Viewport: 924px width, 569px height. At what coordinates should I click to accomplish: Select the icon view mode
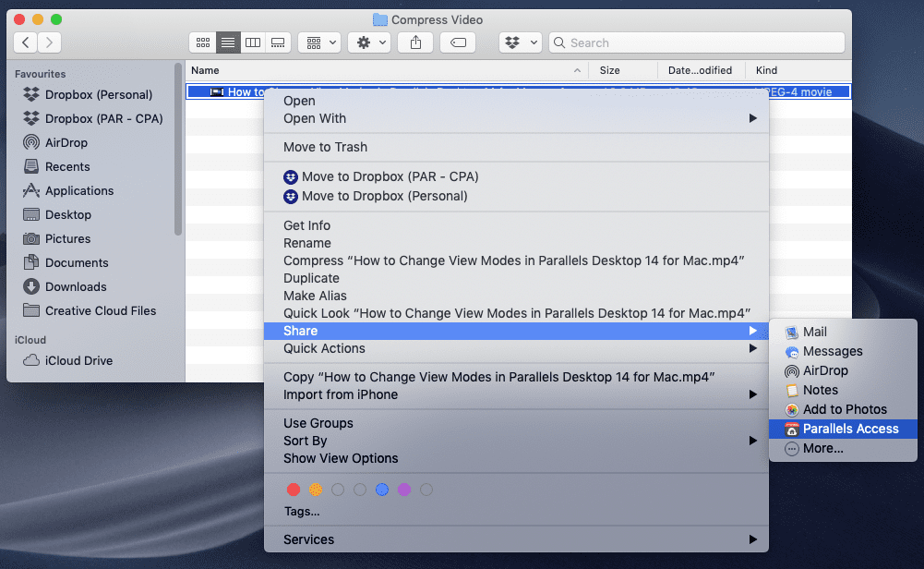pyautogui.click(x=202, y=42)
